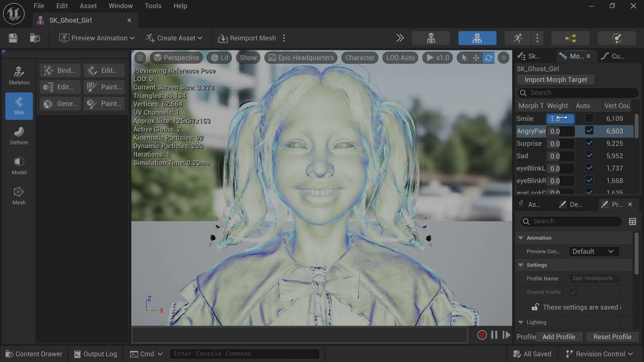Choose the rotate tool in viewport
Image resolution: width=644 pixels, height=362 pixels.
pos(489,58)
